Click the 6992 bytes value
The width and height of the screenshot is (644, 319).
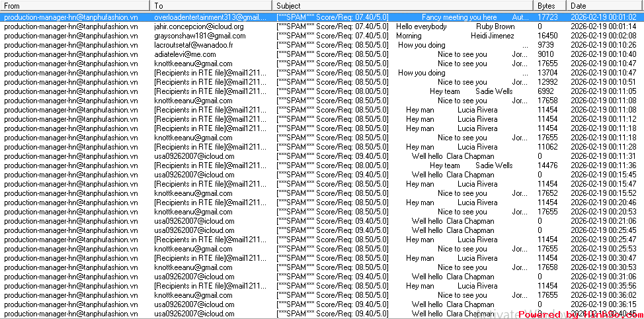point(545,91)
